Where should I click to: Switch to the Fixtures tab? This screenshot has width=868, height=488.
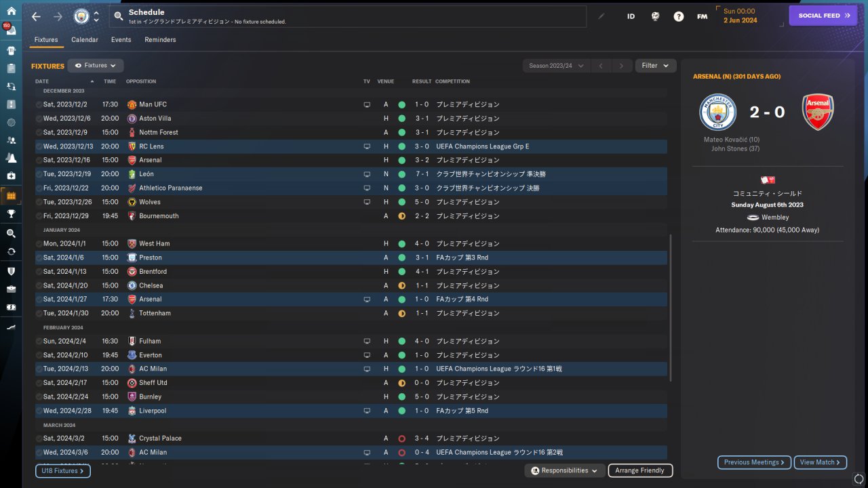46,40
